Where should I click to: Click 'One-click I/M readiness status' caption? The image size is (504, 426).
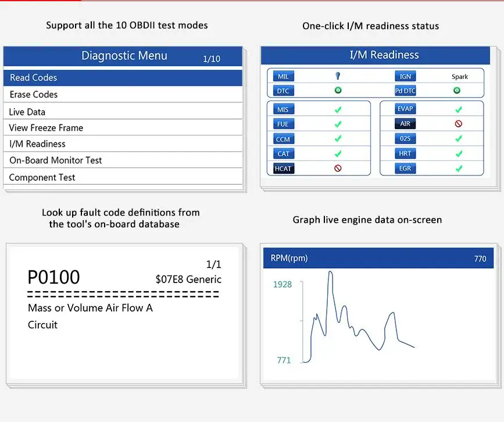(x=371, y=26)
